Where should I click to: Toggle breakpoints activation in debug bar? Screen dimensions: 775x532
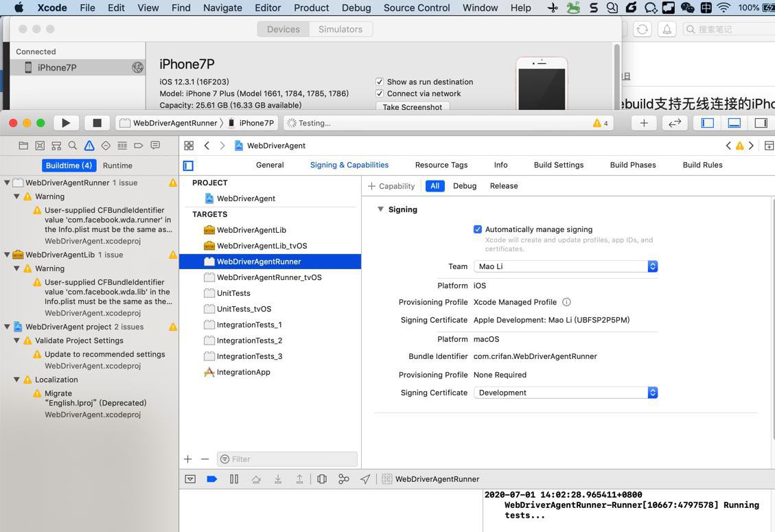[212, 479]
